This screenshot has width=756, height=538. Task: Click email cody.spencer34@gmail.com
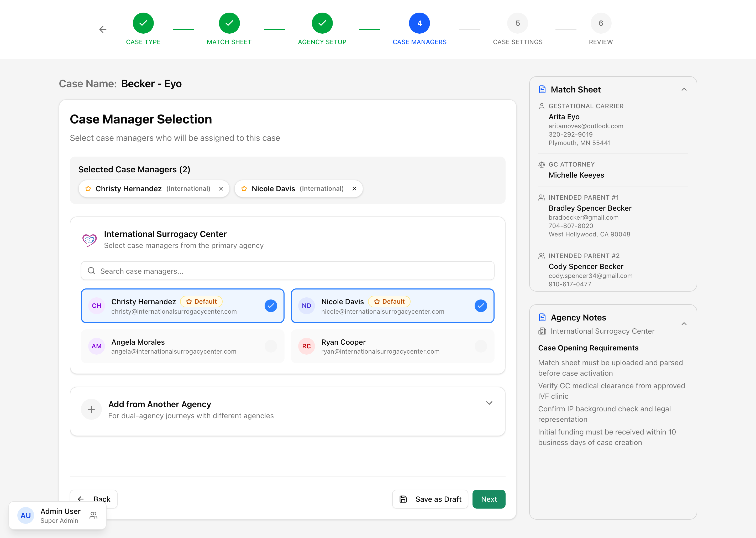pos(590,276)
